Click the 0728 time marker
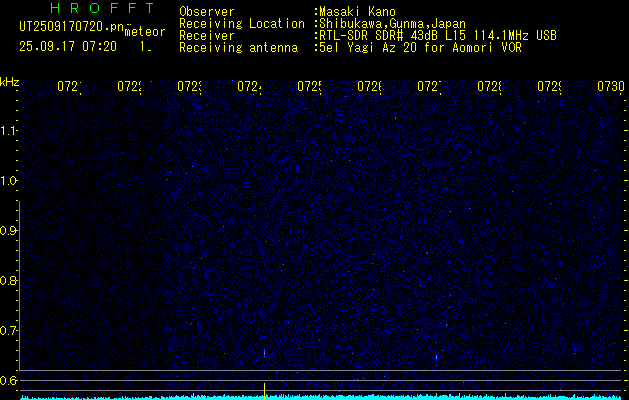 [x=489, y=86]
